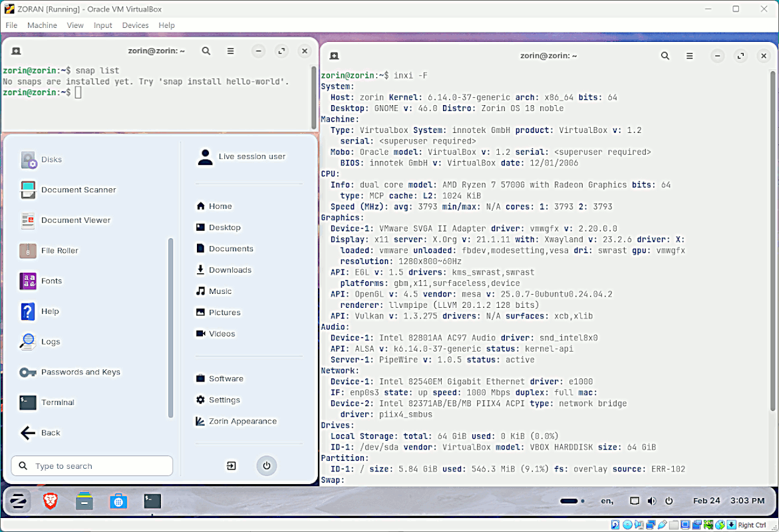The image size is (779, 532).
Task: Open Live session user account
Action: tap(241, 156)
